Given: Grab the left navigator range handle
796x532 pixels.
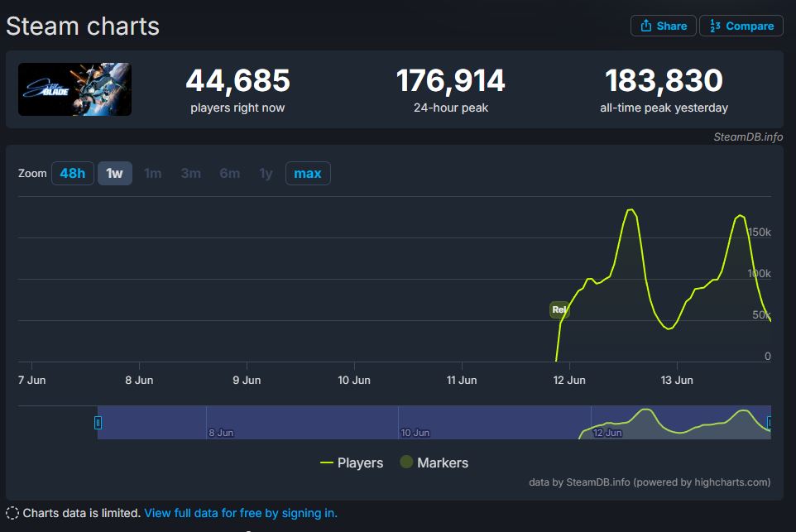Looking at the screenshot, I should [x=98, y=422].
